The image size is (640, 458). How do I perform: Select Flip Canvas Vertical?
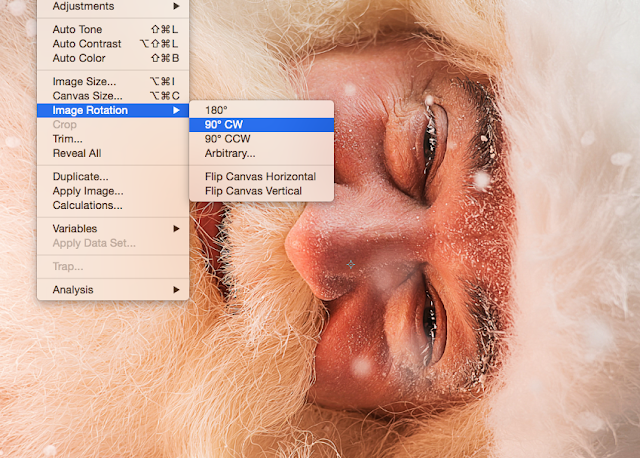tap(261, 191)
